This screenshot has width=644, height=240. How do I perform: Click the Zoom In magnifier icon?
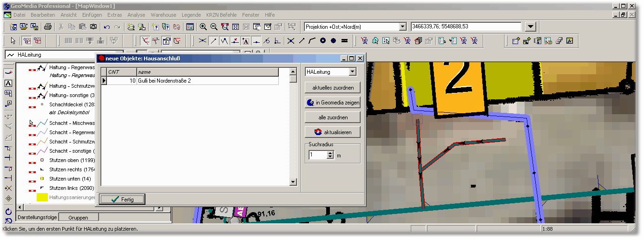[x=203, y=27]
